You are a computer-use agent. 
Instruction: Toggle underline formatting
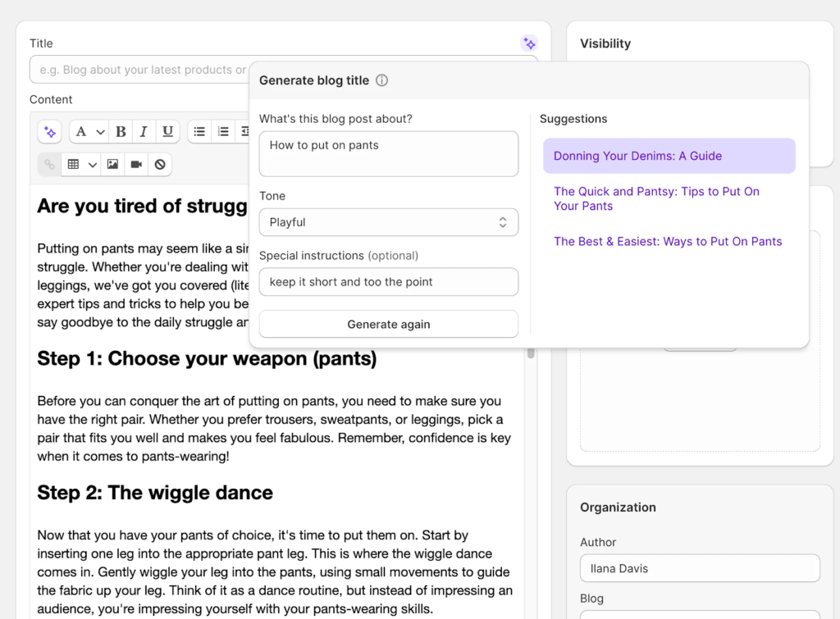pos(167,131)
